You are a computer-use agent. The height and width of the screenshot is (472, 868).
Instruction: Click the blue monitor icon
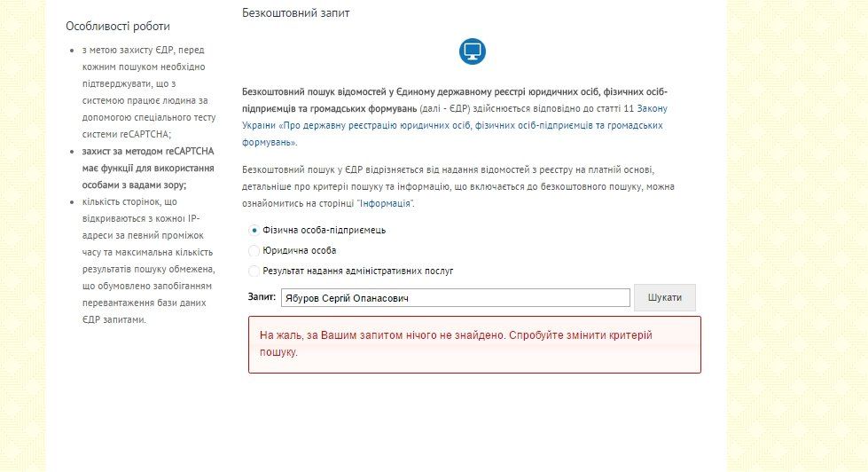coord(472,51)
